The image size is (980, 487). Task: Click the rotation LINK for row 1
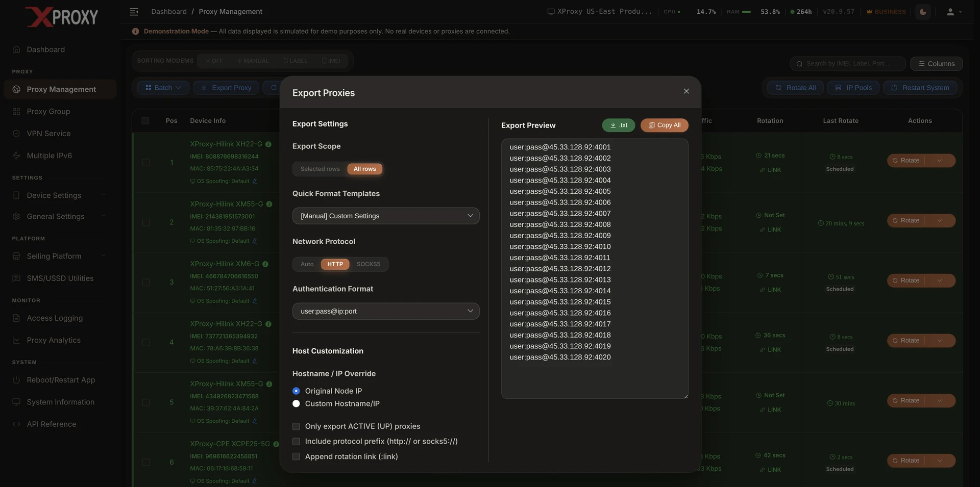pyautogui.click(x=770, y=170)
